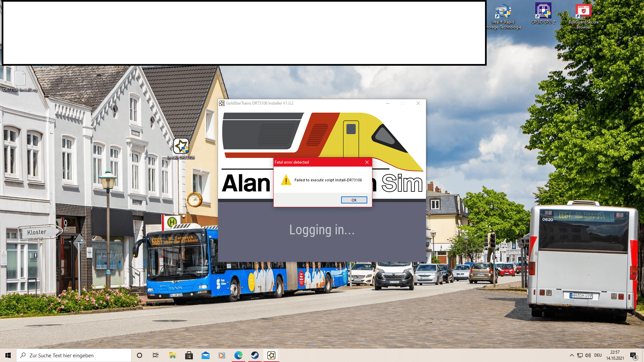Image resolution: width=644 pixels, height=362 pixels.
Task: Click the taskbar search text field
Action: point(74,355)
